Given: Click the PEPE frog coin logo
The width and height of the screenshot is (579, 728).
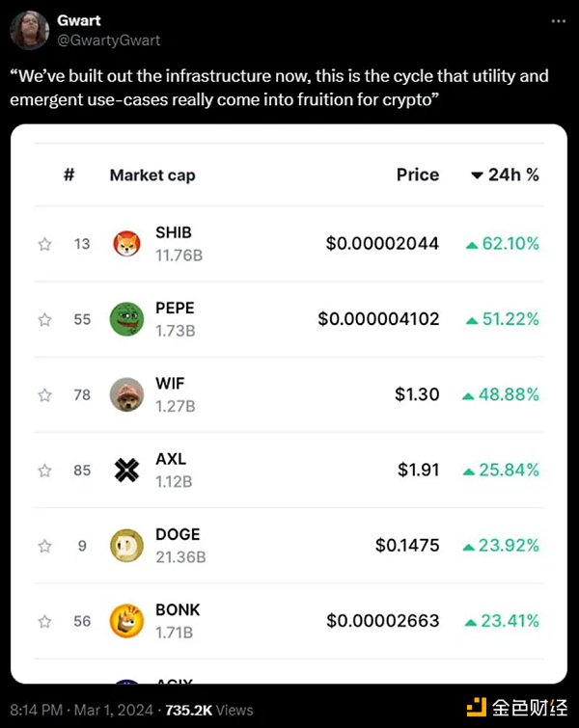Looking at the screenshot, I should point(126,320).
